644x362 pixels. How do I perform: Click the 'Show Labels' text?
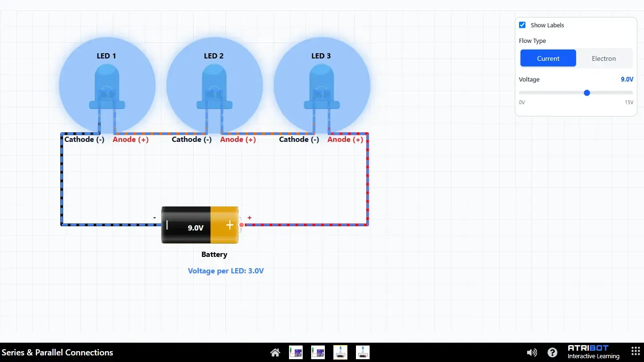(547, 25)
